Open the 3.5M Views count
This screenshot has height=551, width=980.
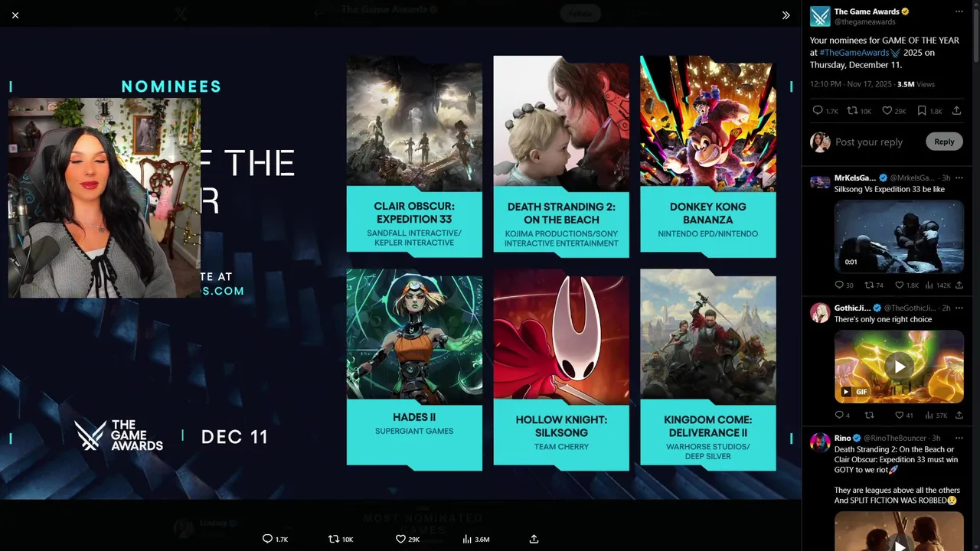tap(916, 84)
